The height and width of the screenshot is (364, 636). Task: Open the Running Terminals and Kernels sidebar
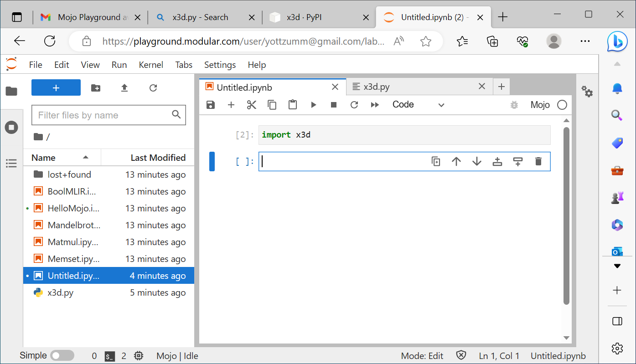click(x=11, y=128)
